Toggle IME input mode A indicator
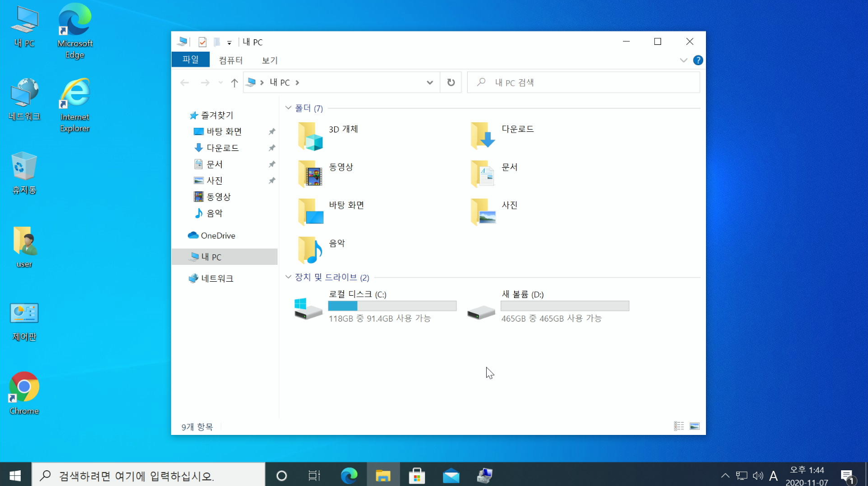The height and width of the screenshot is (486, 868). [773, 476]
